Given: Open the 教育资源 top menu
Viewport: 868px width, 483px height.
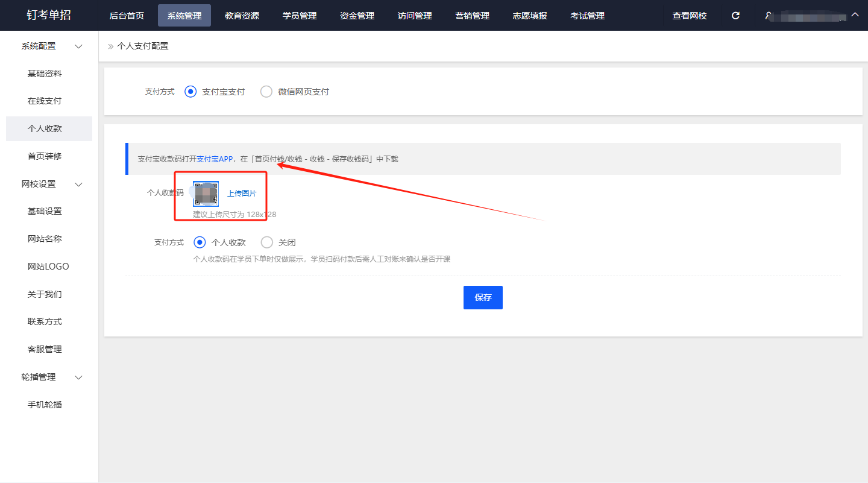Looking at the screenshot, I should (242, 16).
